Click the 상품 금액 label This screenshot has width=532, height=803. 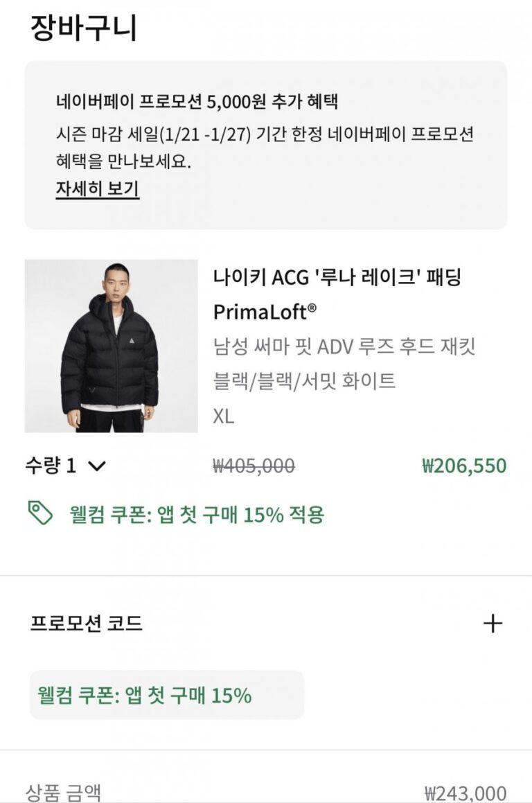[63, 792]
